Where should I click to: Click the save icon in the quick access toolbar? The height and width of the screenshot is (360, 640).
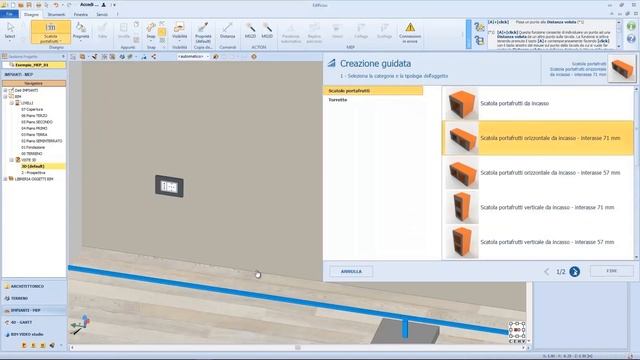29,5
